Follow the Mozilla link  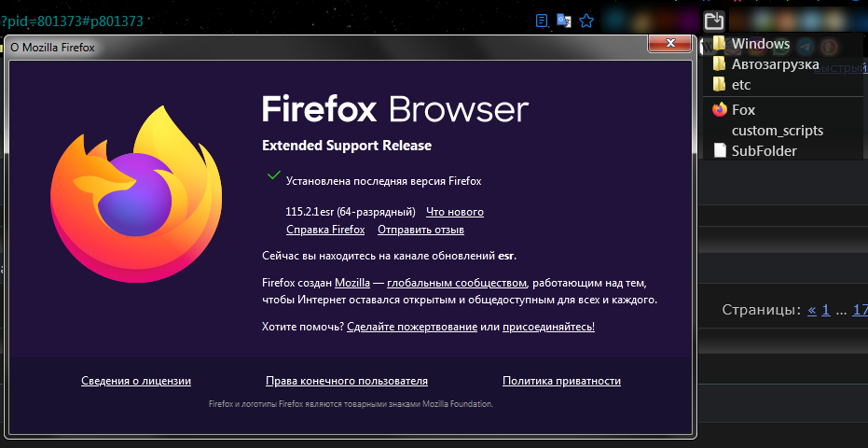coord(352,284)
